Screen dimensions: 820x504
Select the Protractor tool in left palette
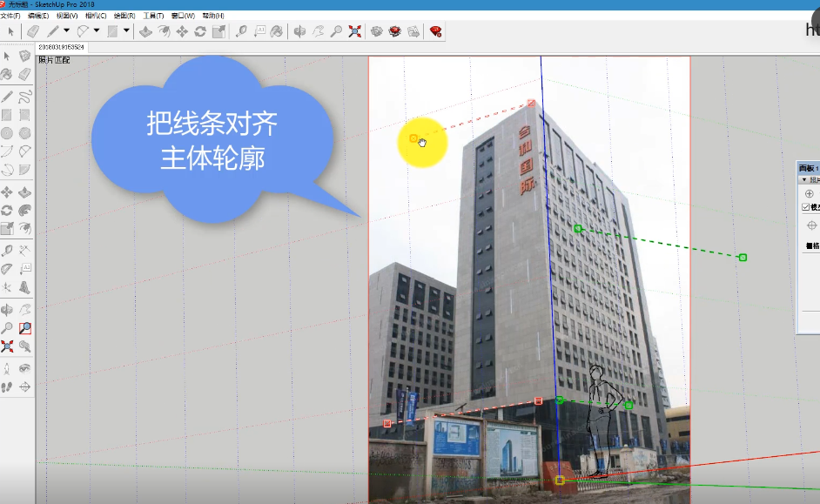tap(7, 269)
